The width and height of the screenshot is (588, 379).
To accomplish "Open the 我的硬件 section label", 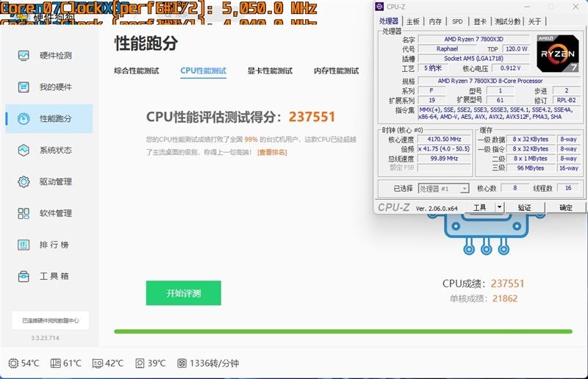I will click(56, 87).
